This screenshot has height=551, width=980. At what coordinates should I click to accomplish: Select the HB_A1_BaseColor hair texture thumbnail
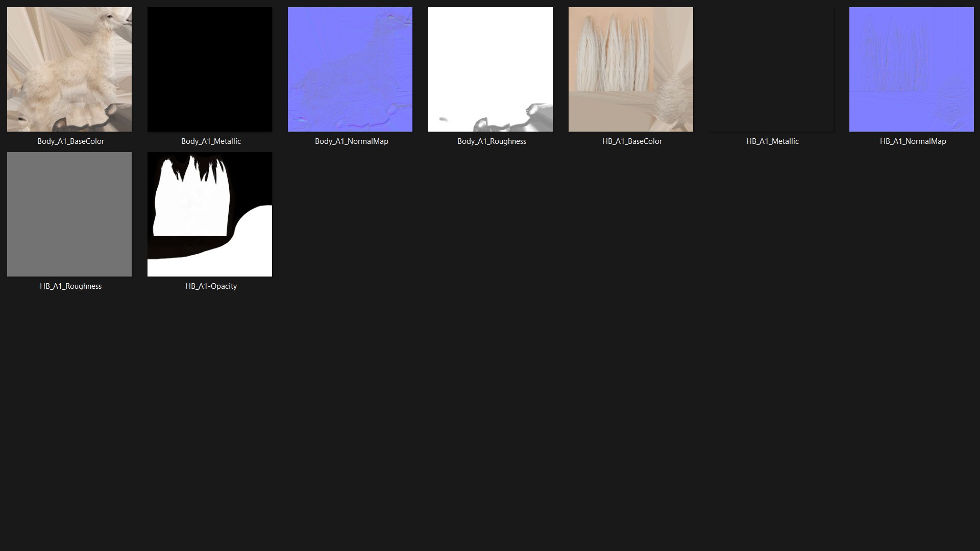(631, 69)
